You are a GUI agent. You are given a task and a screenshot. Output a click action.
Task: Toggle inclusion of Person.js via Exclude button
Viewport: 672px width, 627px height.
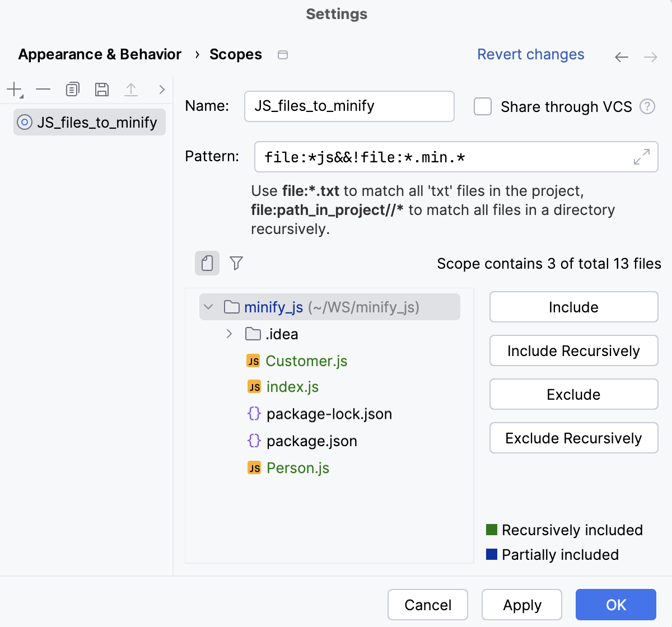[x=573, y=394]
